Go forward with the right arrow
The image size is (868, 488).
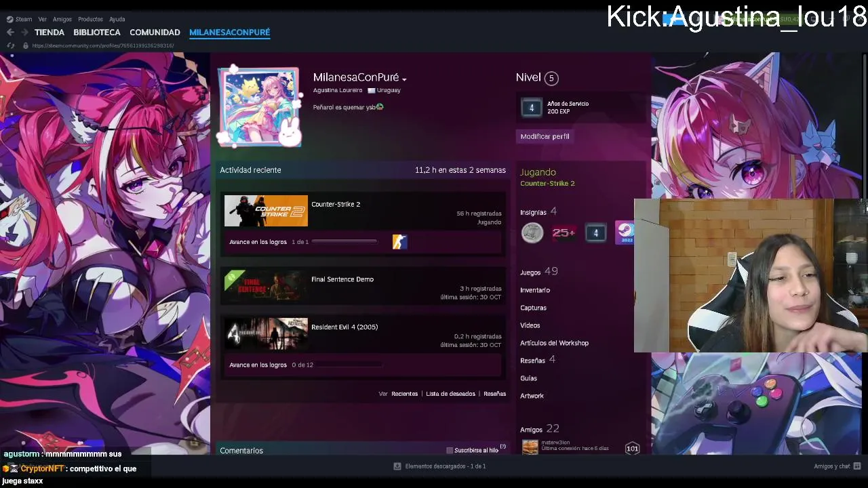24,32
